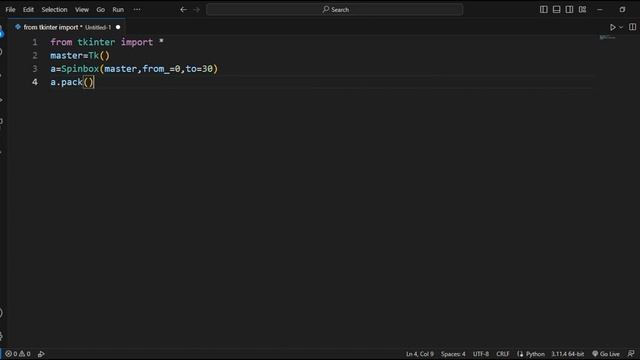Select the 'from tkinter import *' editor tab
The height and width of the screenshot is (360, 640).
click(67, 27)
